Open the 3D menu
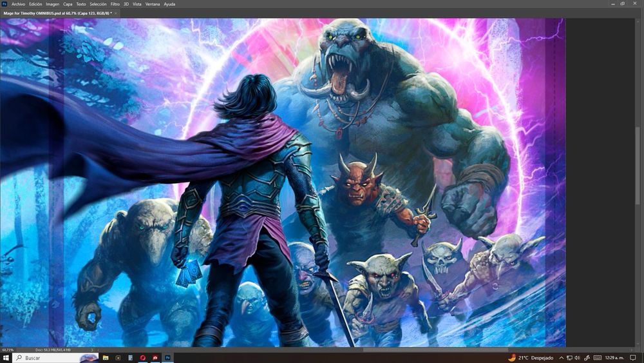 pos(126,4)
